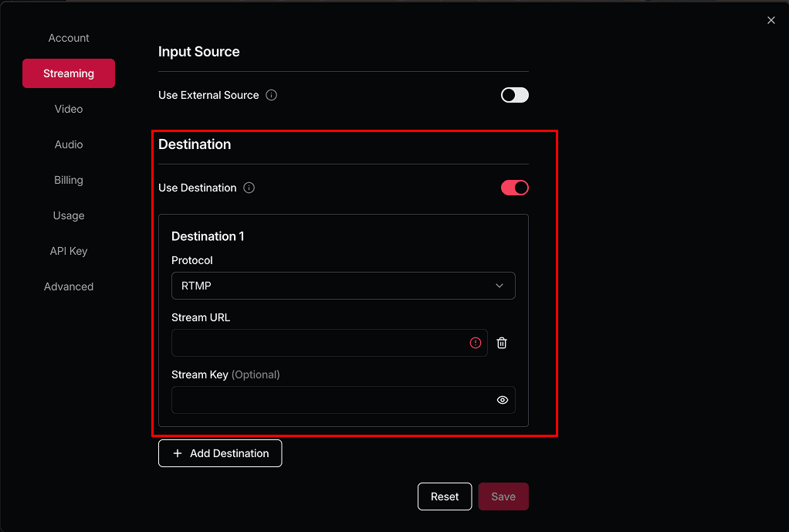Open the API Key tab
This screenshot has width=789, height=532.
coord(69,251)
